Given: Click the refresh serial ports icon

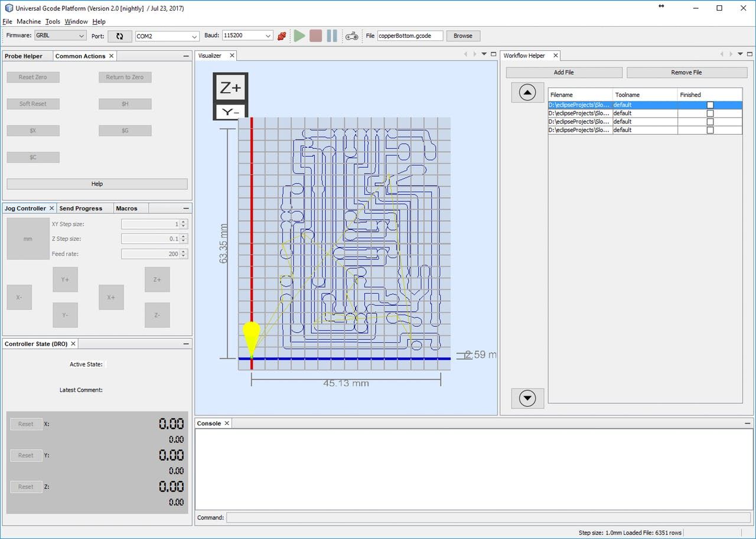Looking at the screenshot, I should click(x=119, y=36).
